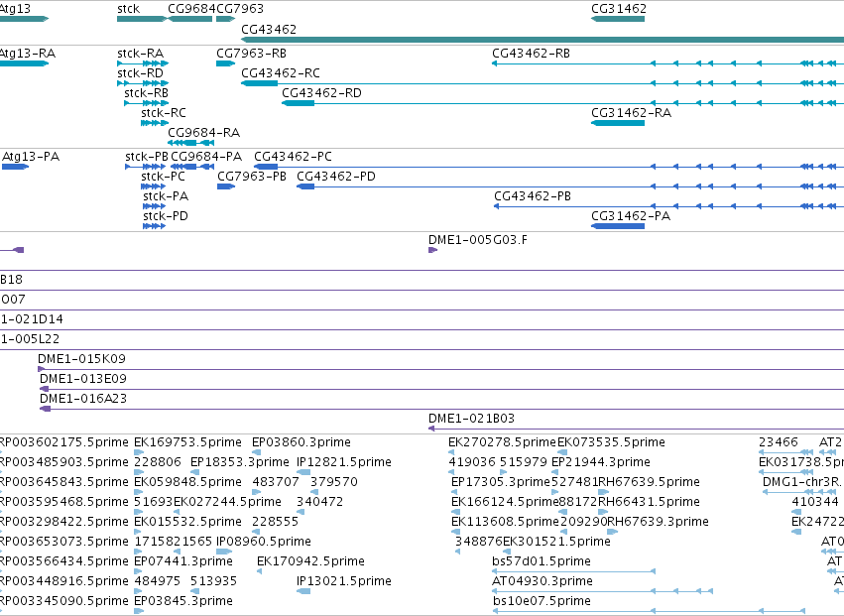Select the EK015532.5prime EST label

[187, 523]
